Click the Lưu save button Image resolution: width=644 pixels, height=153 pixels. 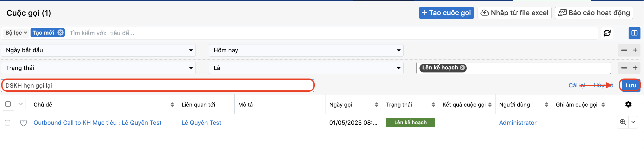631,85
